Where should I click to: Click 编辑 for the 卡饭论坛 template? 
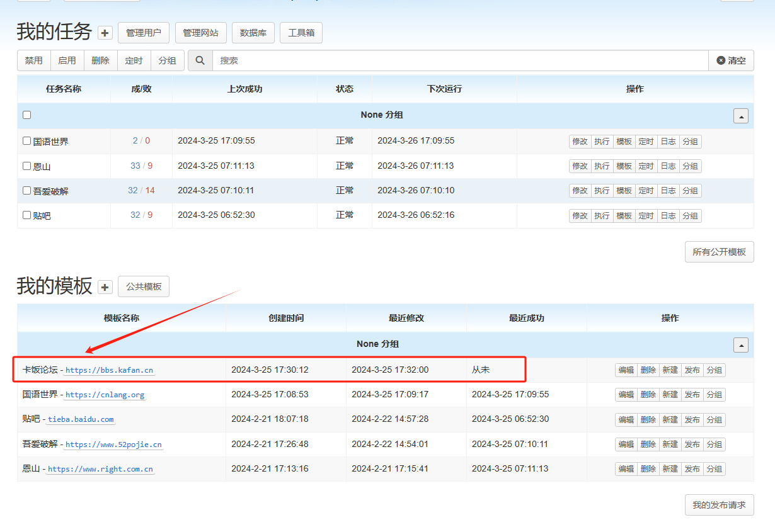click(x=626, y=370)
